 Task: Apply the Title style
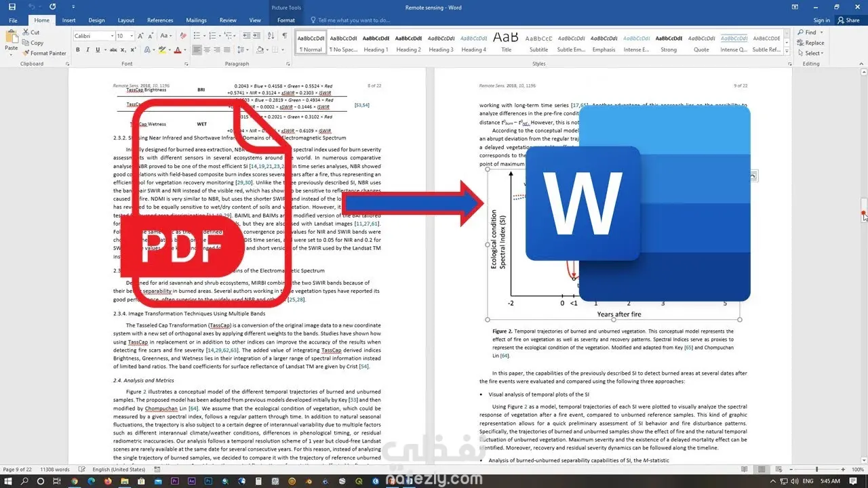pos(506,43)
